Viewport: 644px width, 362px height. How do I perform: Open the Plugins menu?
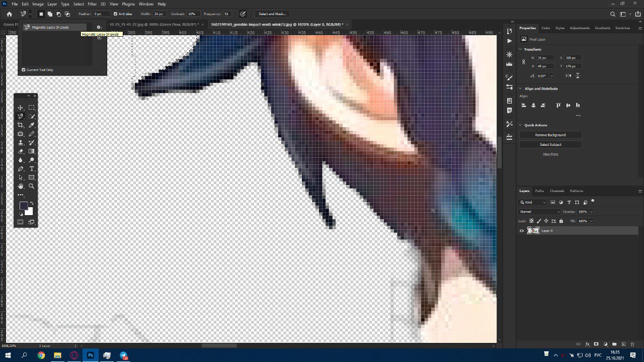128,4
